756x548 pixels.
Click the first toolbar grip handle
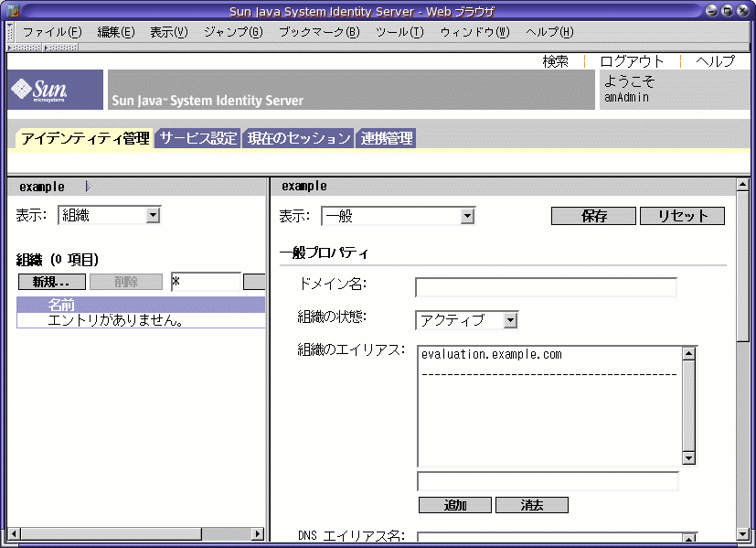tap(25, 48)
